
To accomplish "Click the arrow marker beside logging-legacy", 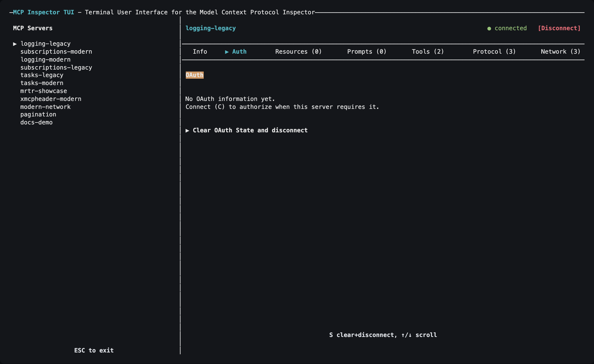I will (15, 44).
